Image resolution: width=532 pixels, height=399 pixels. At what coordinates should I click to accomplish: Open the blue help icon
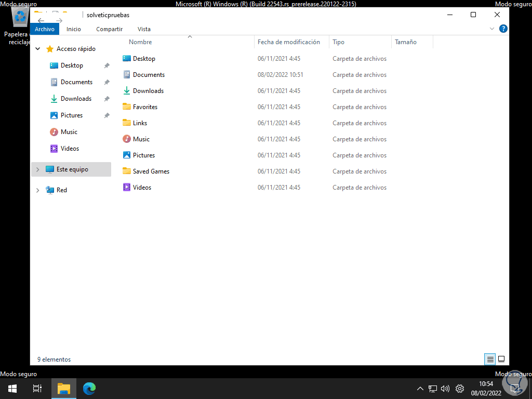click(x=503, y=29)
